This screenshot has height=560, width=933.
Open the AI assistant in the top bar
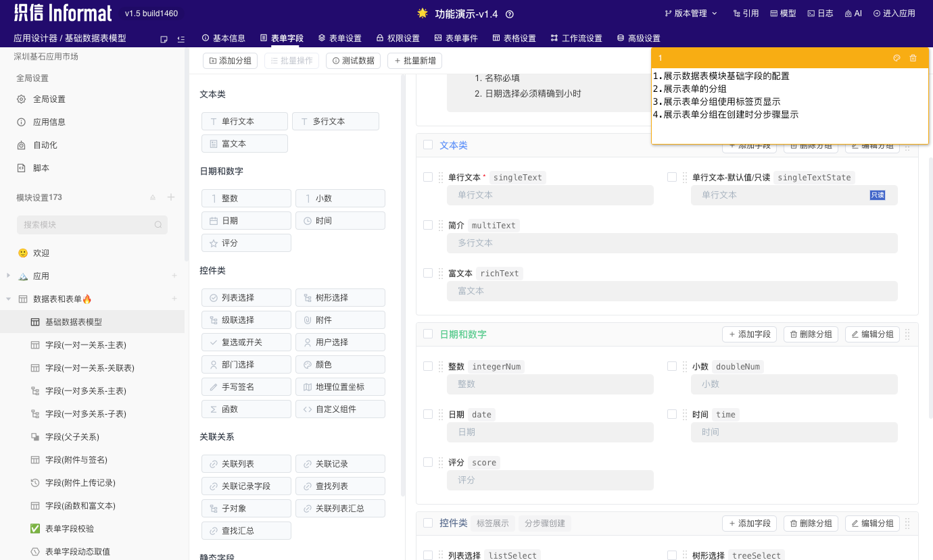pos(853,12)
